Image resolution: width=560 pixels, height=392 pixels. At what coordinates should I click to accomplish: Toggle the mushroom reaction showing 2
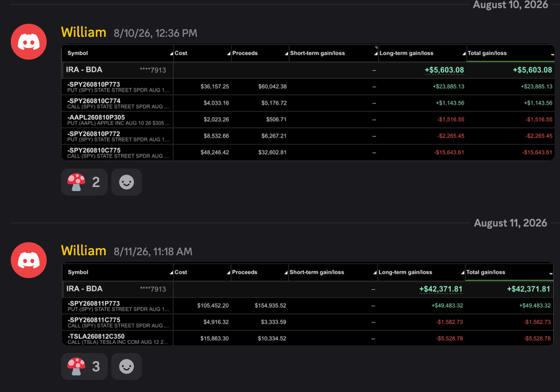coord(84,182)
